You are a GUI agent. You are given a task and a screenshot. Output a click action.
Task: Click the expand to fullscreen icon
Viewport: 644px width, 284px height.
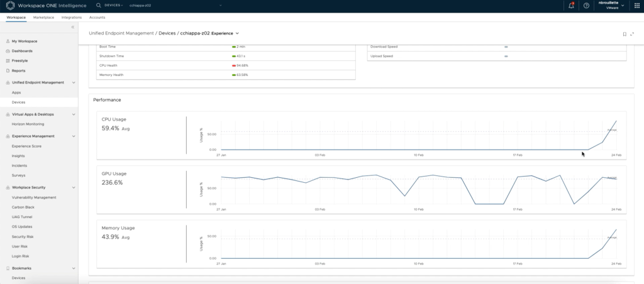pyautogui.click(x=632, y=34)
